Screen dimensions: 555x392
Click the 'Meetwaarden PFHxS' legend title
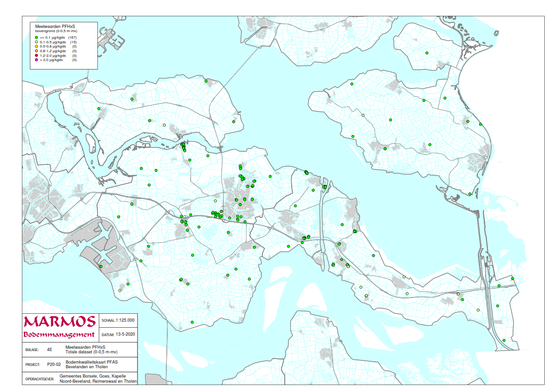click(56, 26)
